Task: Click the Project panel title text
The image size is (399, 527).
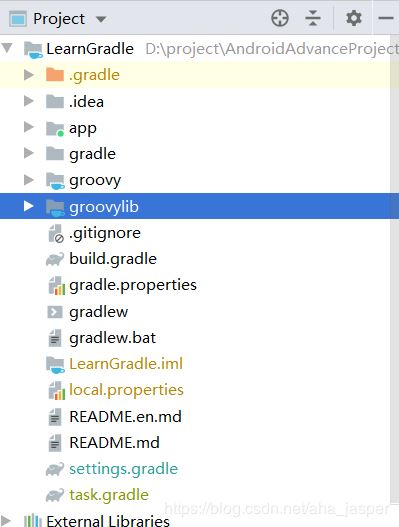Action: point(59,19)
